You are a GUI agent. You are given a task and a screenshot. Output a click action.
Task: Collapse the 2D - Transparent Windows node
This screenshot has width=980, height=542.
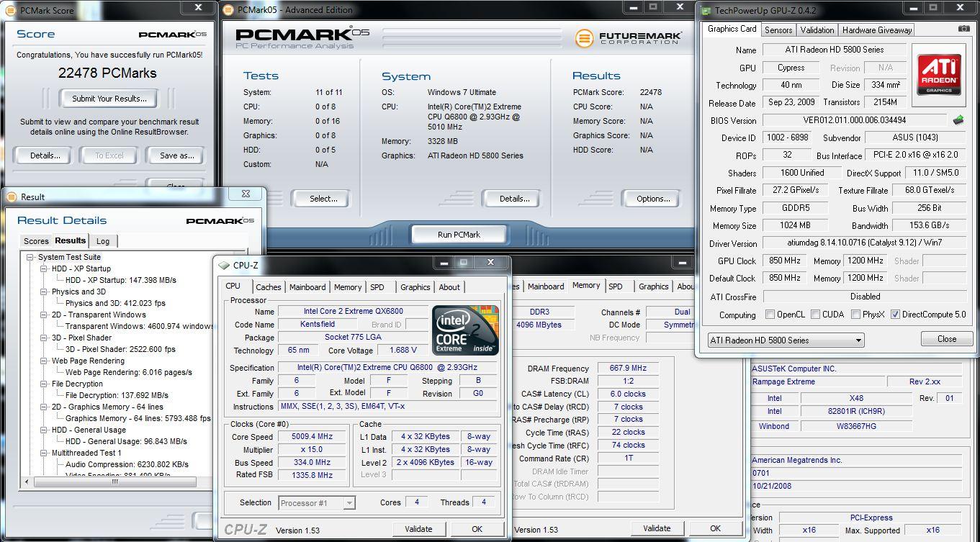tap(44, 315)
